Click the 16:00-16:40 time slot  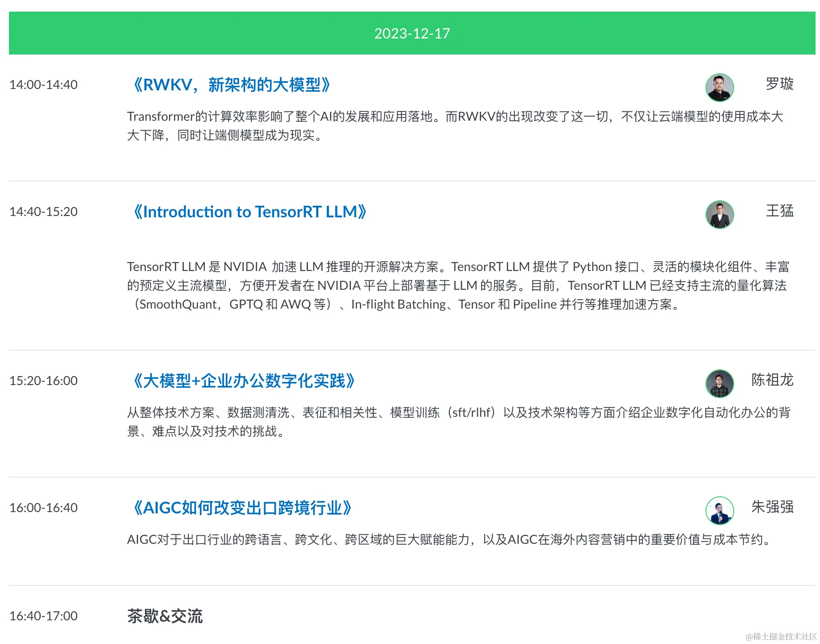[x=43, y=508]
